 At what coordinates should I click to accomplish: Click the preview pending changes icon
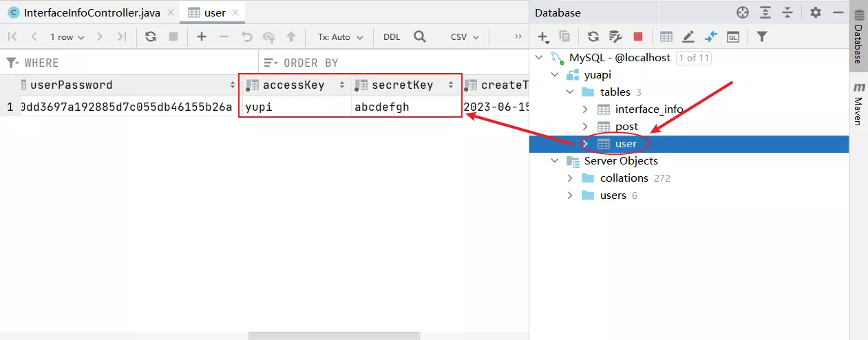(x=268, y=37)
